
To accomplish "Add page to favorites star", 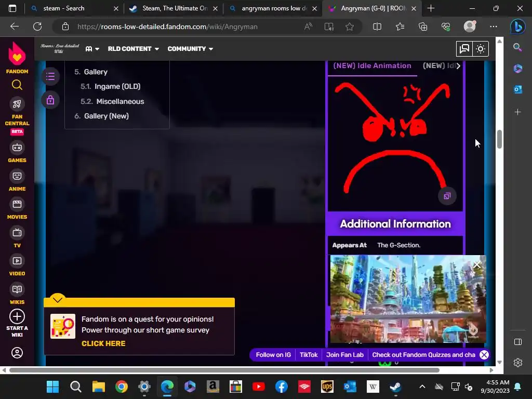I will [350, 26].
